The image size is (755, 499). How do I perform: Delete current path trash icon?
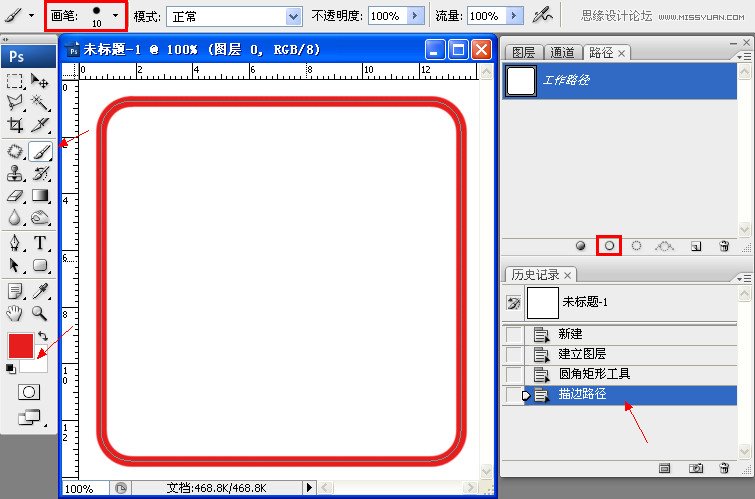(724, 246)
